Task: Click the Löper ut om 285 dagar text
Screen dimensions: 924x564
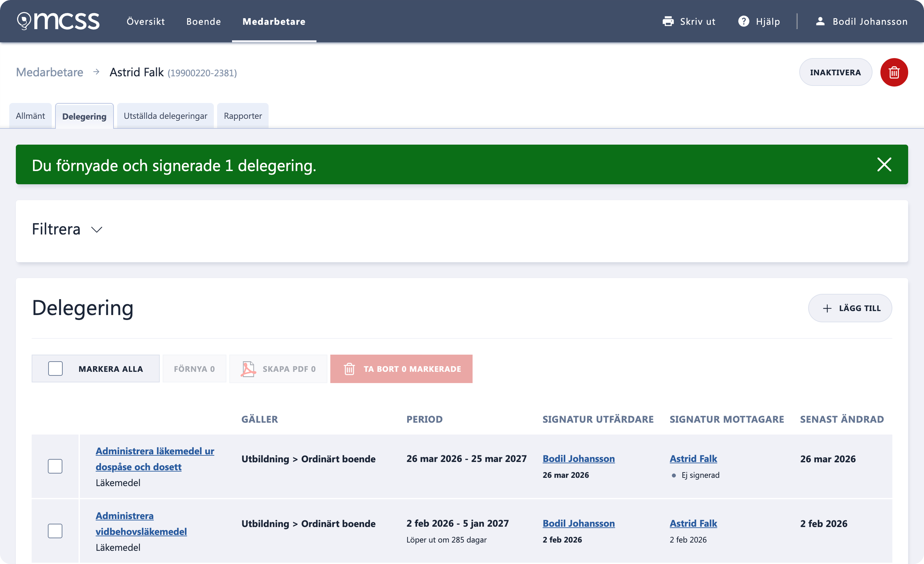Action: (x=446, y=540)
